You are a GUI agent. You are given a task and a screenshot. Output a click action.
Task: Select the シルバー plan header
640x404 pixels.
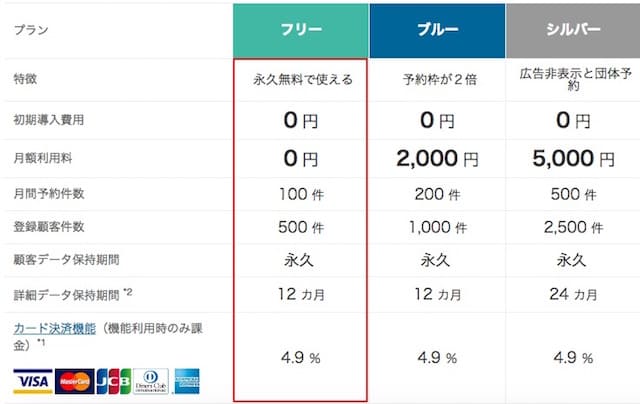coord(573,31)
